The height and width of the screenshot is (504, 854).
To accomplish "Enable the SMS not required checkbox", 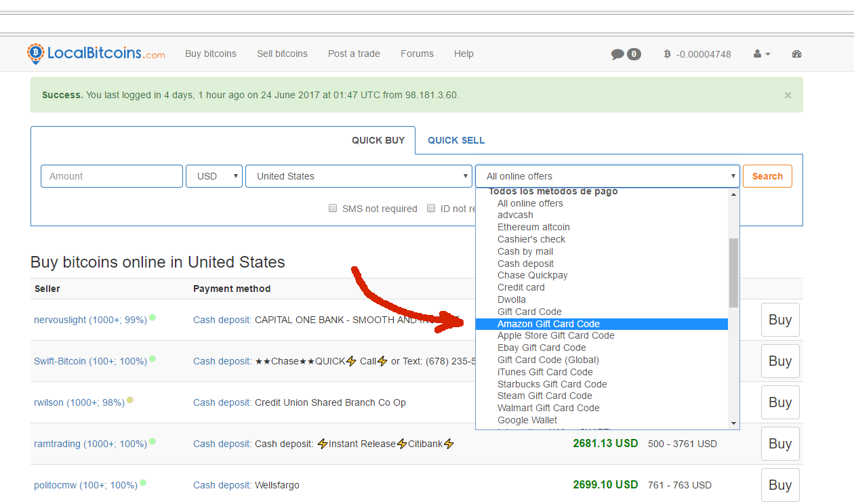I will [x=333, y=209].
